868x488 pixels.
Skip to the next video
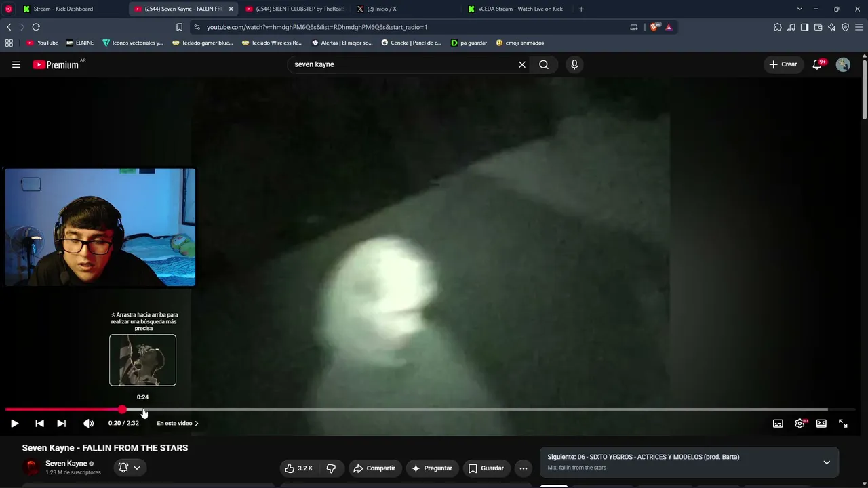pyautogui.click(x=62, y=423)
